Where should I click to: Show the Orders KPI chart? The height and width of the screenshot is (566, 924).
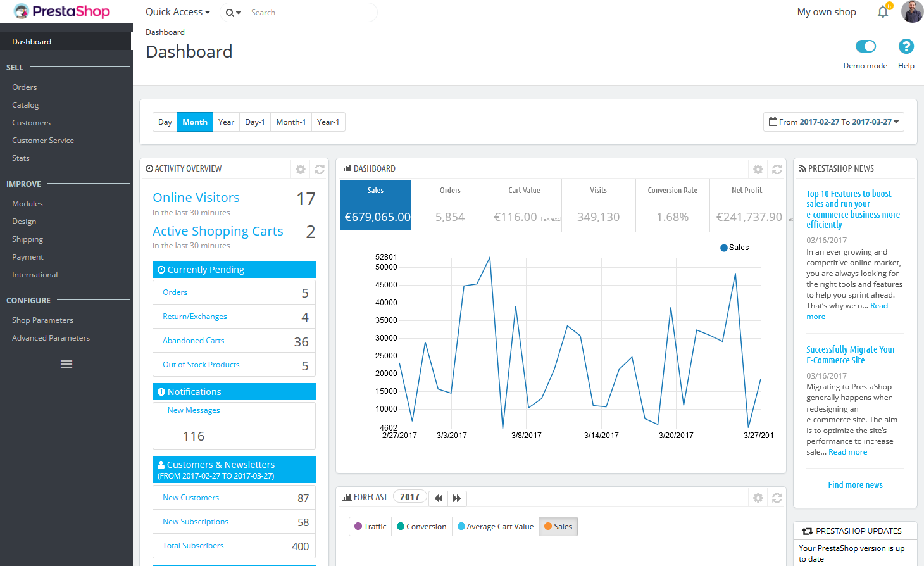[450, 205]
